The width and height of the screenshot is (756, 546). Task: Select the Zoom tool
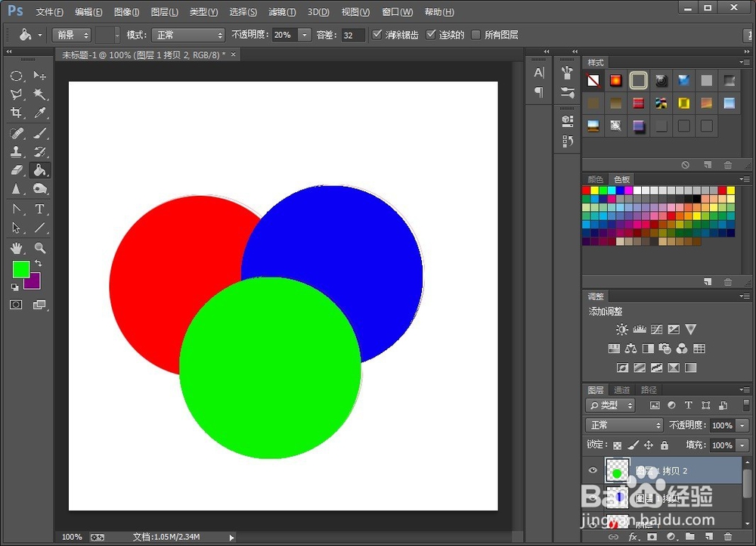tap(39, 248)
